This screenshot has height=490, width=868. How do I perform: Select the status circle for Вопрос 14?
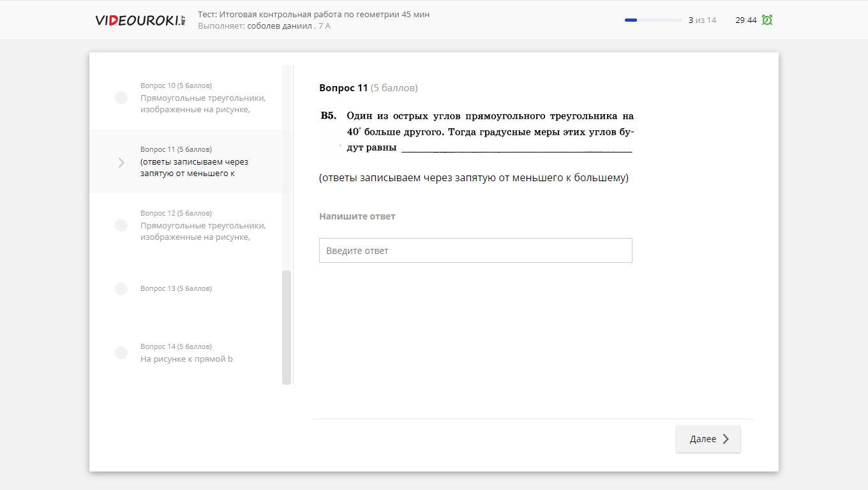pyautogui.click(x=121, y=353)
